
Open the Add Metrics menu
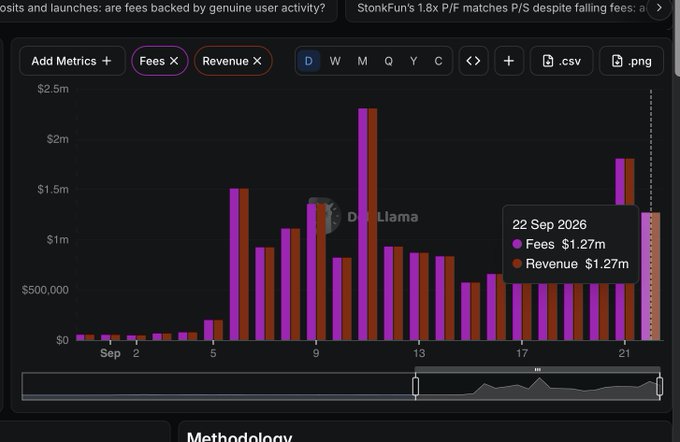tap(72, 61)
